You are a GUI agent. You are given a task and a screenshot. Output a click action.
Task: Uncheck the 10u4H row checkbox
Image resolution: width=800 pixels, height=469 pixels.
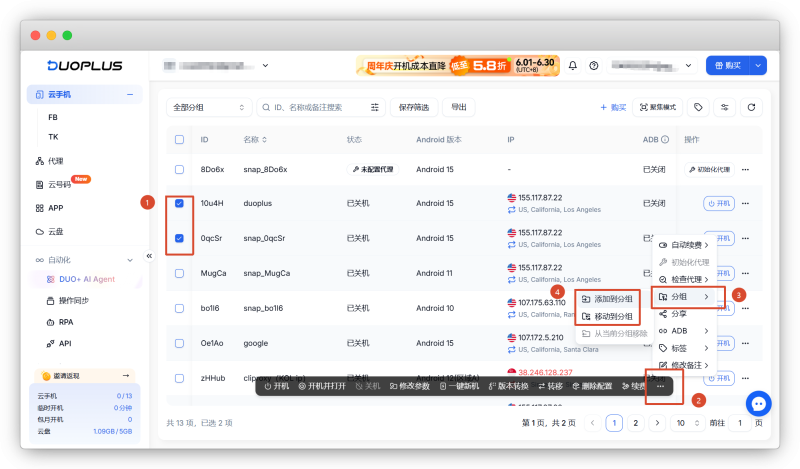pyautogui.click(x=179, y=203)
